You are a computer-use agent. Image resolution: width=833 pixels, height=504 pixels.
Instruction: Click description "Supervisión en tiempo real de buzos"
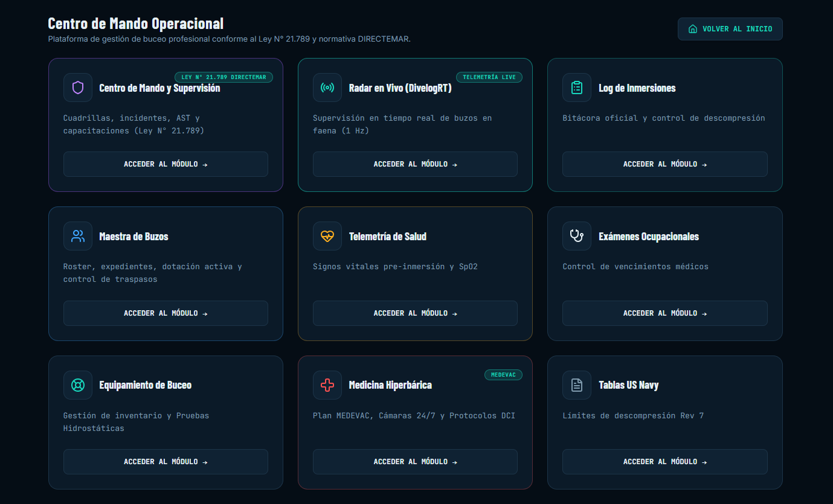tap(402, 124)
